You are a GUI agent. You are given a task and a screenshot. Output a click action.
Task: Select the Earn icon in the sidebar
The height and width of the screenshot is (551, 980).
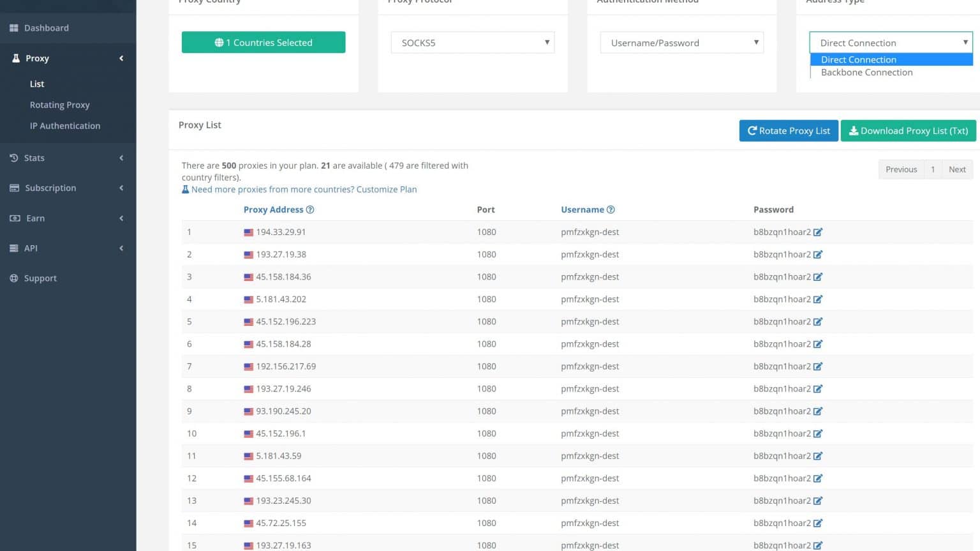pyautogui.click(x=13, y=218)
